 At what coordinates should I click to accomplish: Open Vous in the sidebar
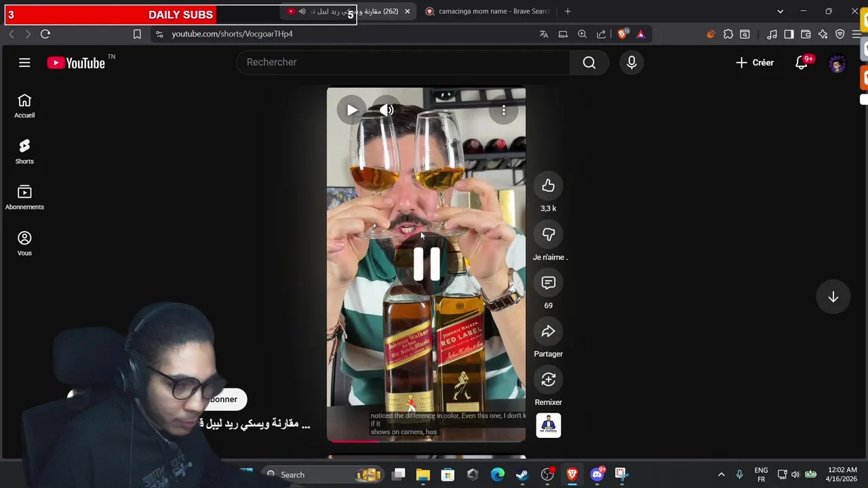tap(24, 244)
